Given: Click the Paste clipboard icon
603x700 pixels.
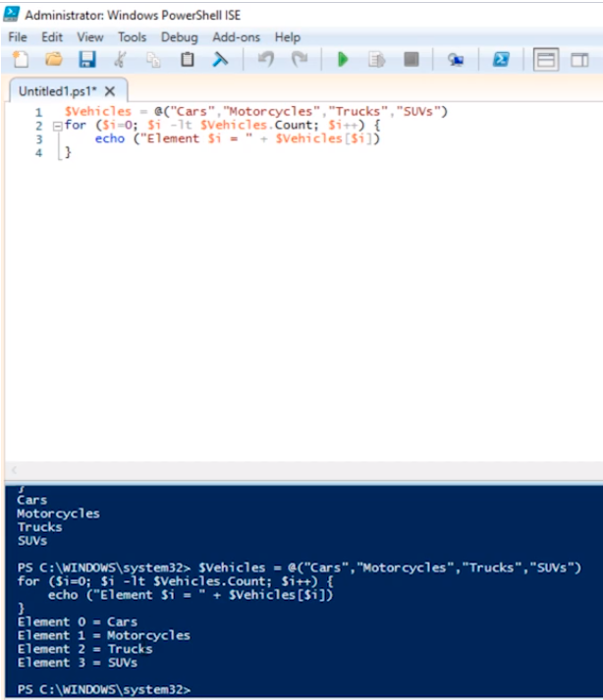Looking at the screenshot, I should [x=187, y=60].
